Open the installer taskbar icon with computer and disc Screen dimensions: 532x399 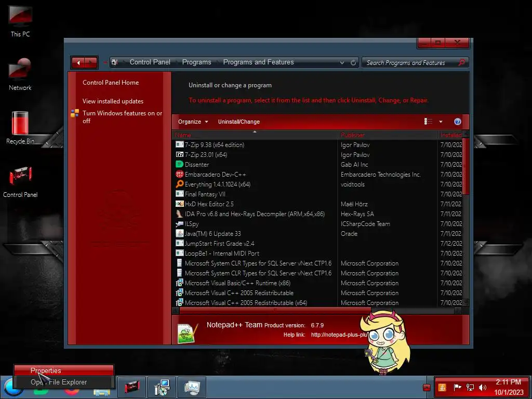pyautogui.click(x=162, y=387)
